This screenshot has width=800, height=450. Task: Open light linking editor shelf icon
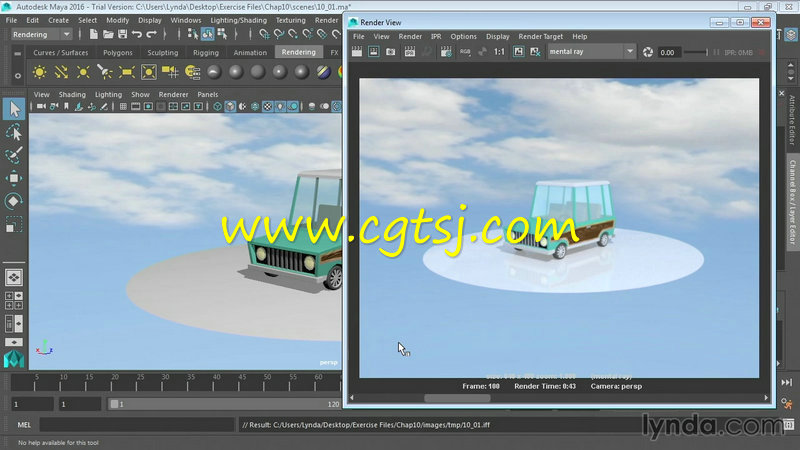(192, 72)
